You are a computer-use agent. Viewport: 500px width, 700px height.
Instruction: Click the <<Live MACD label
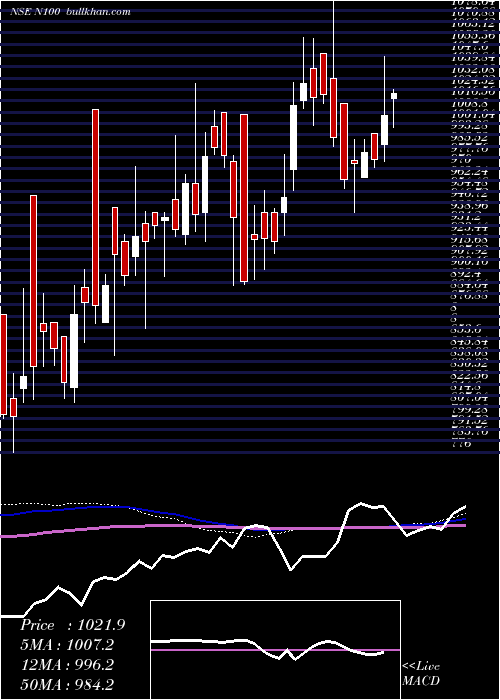click(421, 674)
